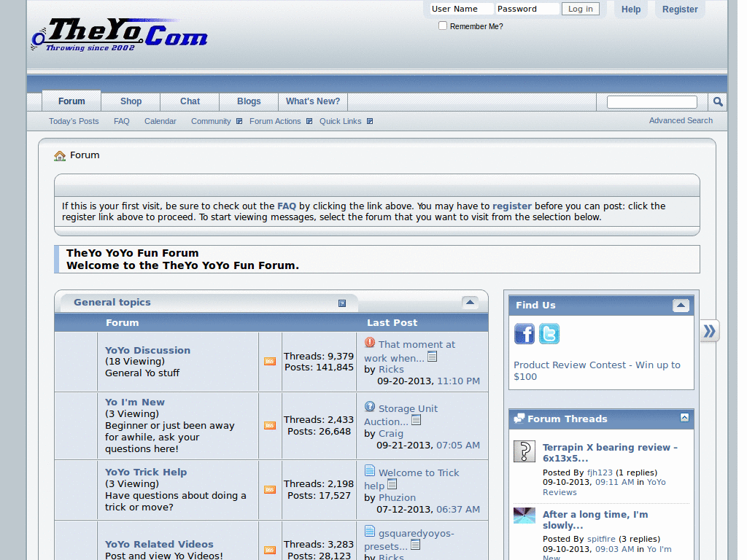Click the Forum breadcrumb text

85,155
